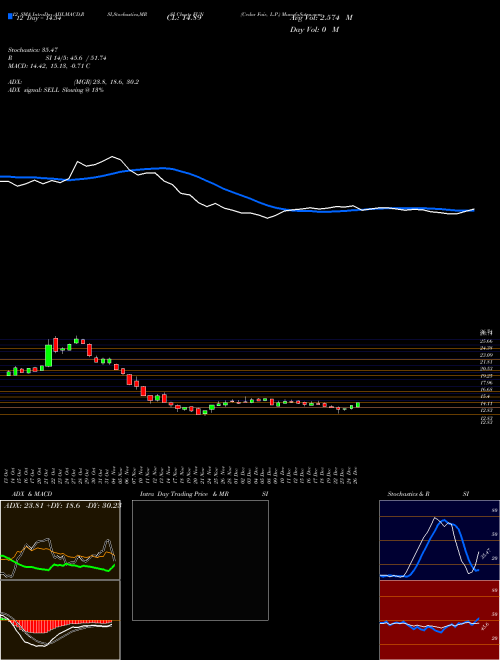Open the red RSI chart panel
This screenshot has height=660, width=500.
439,620
